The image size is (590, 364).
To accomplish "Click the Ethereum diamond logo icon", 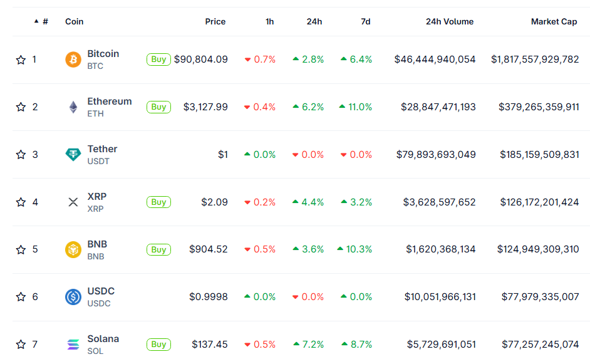I will (x=73, y=107).
